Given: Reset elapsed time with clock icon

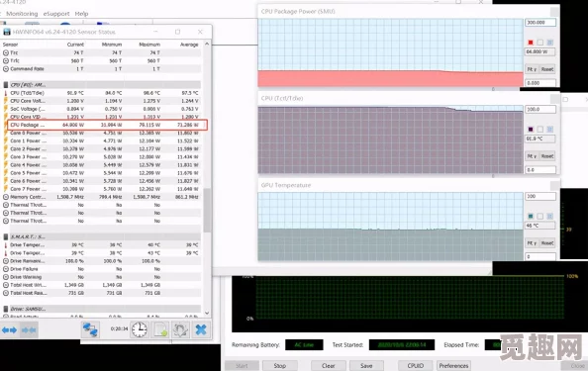Looking at the screenshot, I should pos(140,329).
